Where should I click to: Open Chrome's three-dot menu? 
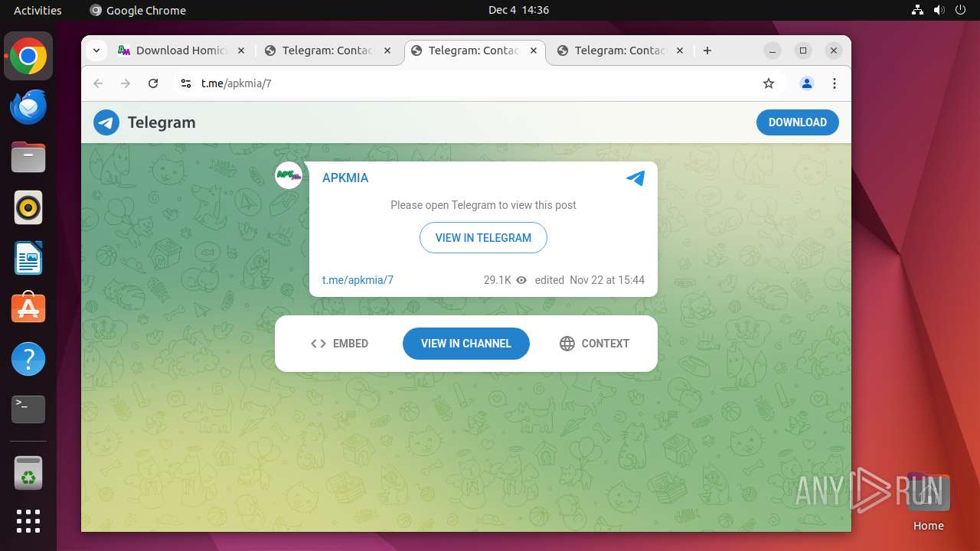point(835,83)
